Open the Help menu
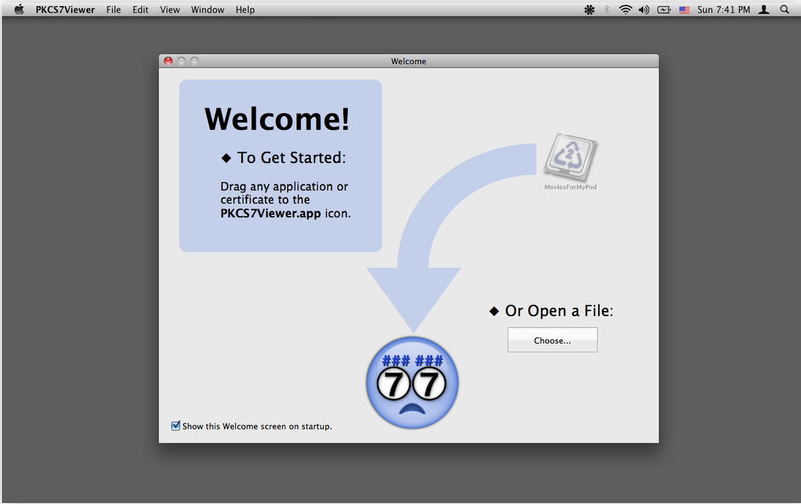Screen dimensions: 801x504 click(x=245, y=10)
